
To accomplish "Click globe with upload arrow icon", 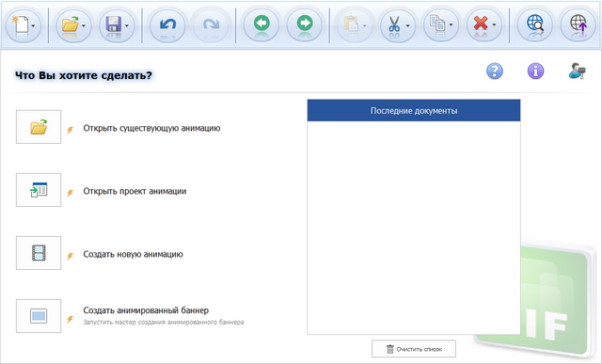I will [x=578, y=24].
